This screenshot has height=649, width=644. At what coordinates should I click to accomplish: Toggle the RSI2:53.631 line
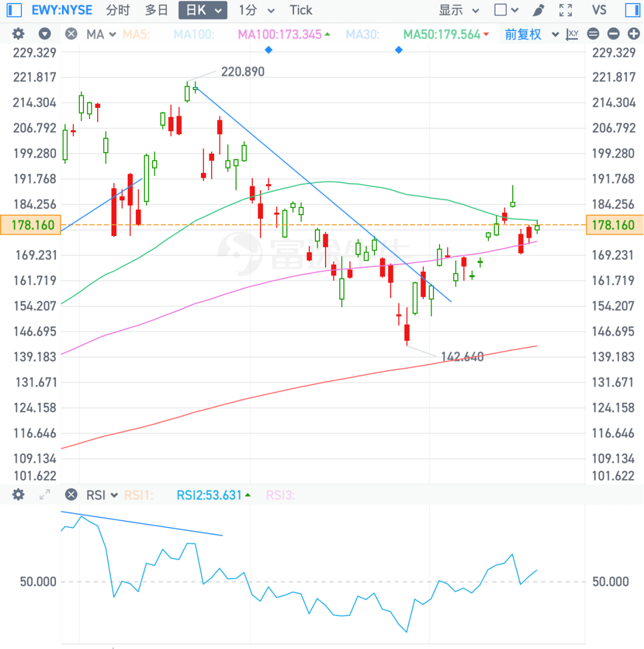(213, 495)
